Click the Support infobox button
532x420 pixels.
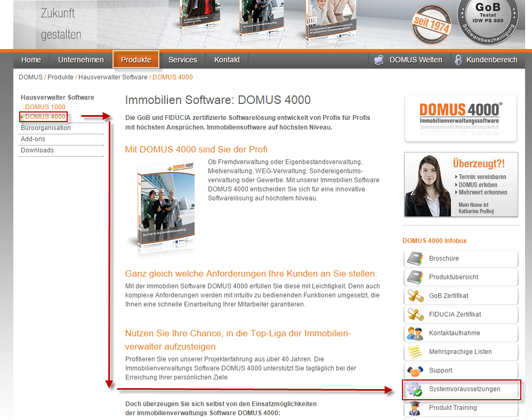click(461, 370)
